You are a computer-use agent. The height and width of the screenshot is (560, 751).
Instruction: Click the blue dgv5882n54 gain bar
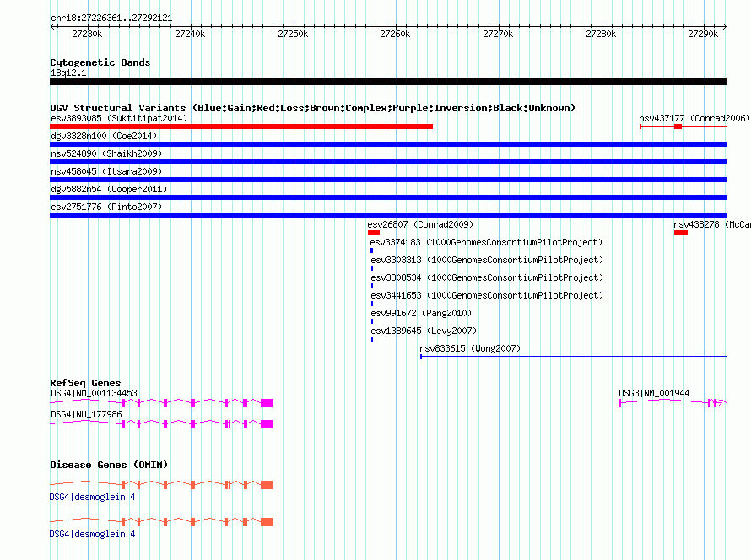click(388, 197)
